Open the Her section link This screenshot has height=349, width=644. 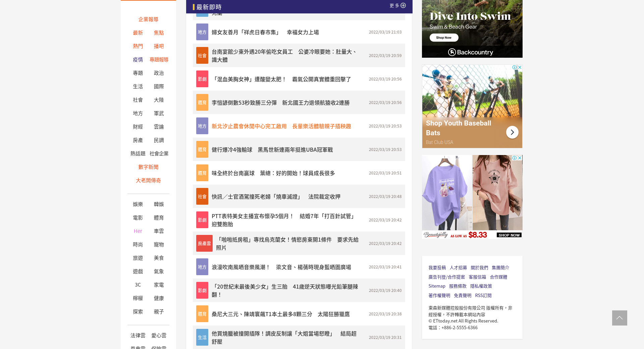(x=138, y=231)
